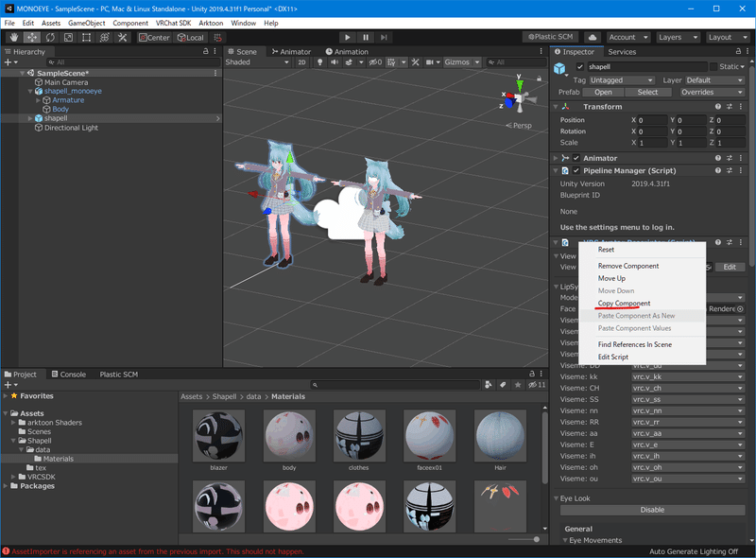Select the Scale tool

pyautogui.click(x=68, y=37)
